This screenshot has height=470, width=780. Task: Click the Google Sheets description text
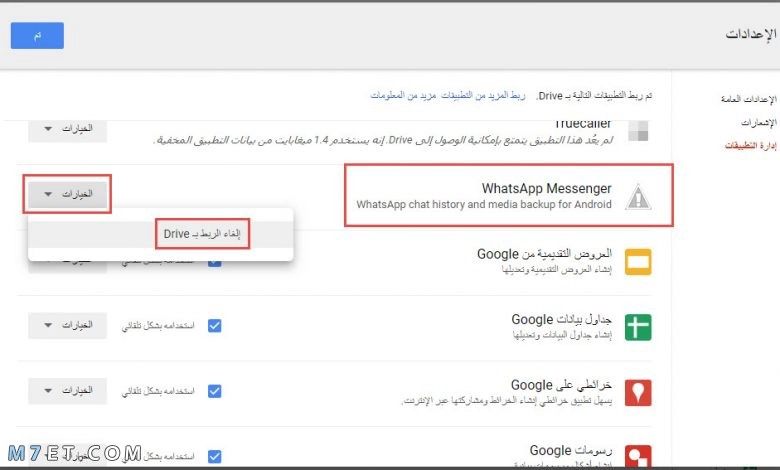tap(562, 336)
